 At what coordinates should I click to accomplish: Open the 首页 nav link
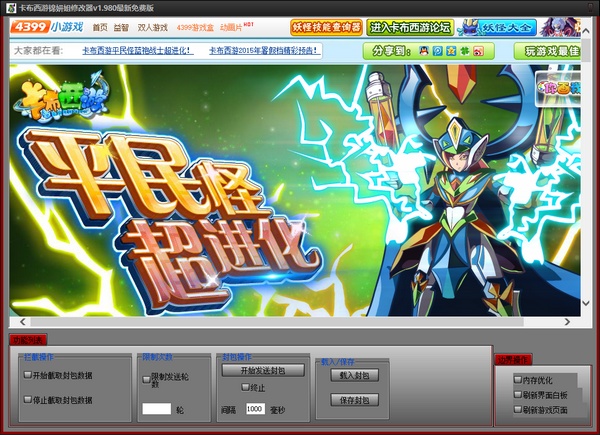pos(100,28)
